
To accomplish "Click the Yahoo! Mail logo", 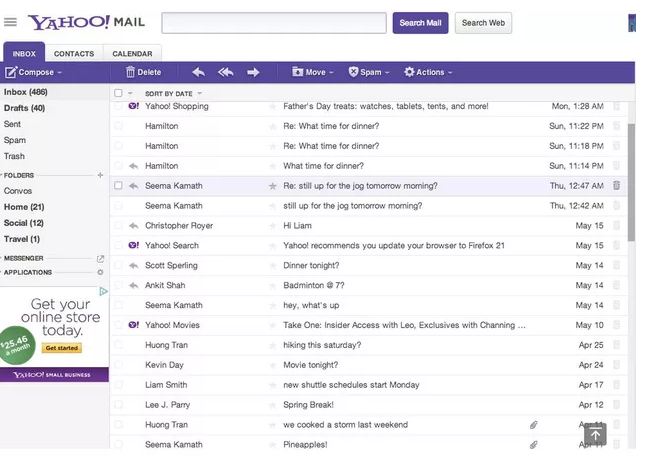I will pyautogui.click(x=86, y=22).
